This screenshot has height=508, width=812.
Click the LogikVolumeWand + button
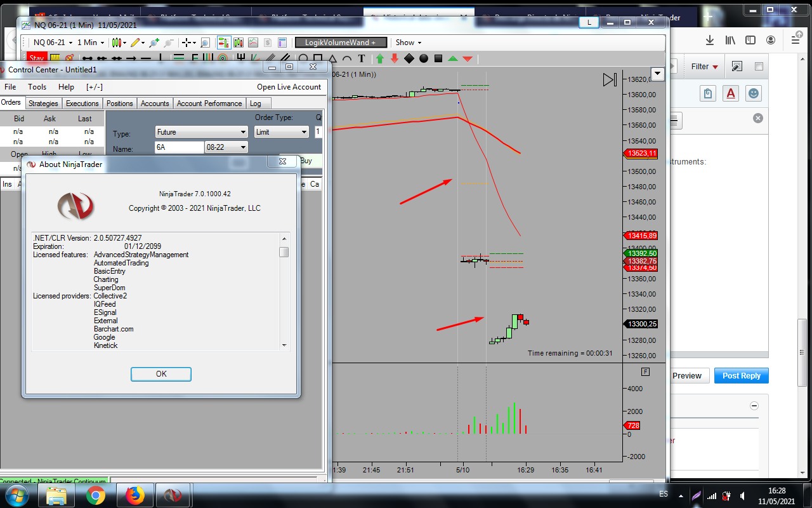[341, 43]
